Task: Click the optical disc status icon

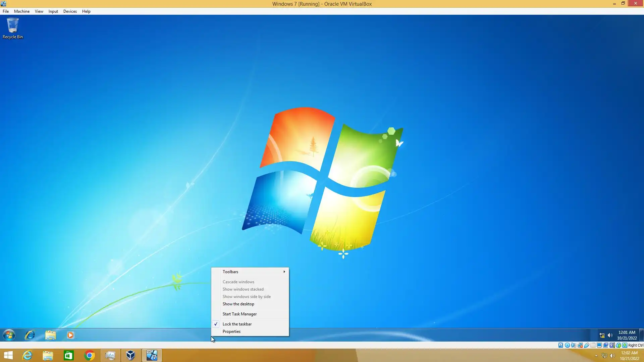Action: coord(567,345)
